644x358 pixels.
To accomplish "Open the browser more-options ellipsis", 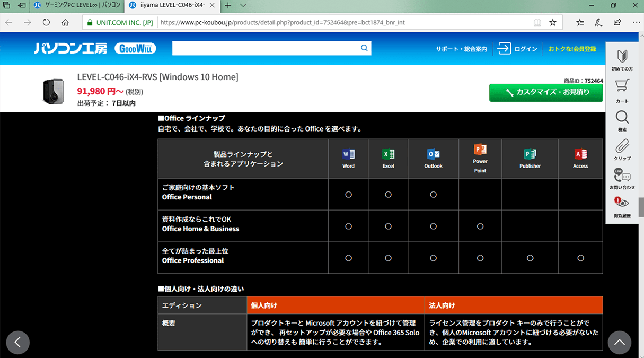I will (x=636, y=22).
